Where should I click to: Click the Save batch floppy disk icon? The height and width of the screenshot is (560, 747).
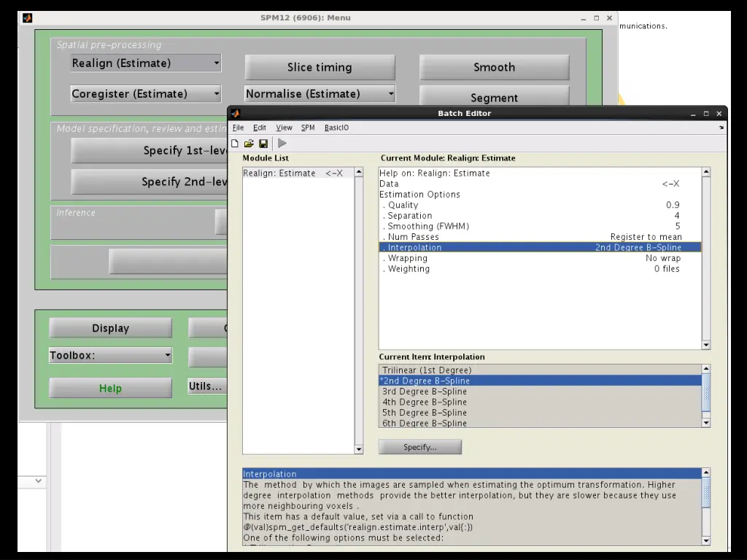[x=263, y=144]
